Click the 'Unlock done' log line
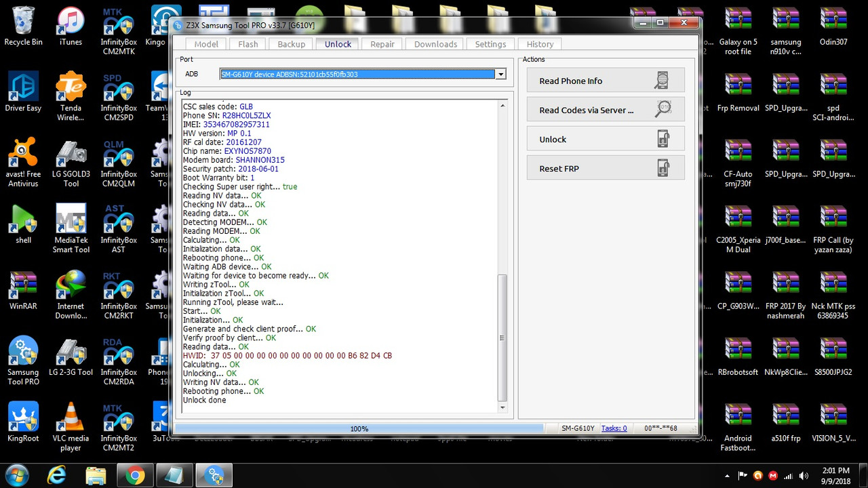Viewport: 868px width, 488px height. tap(204, 400)
